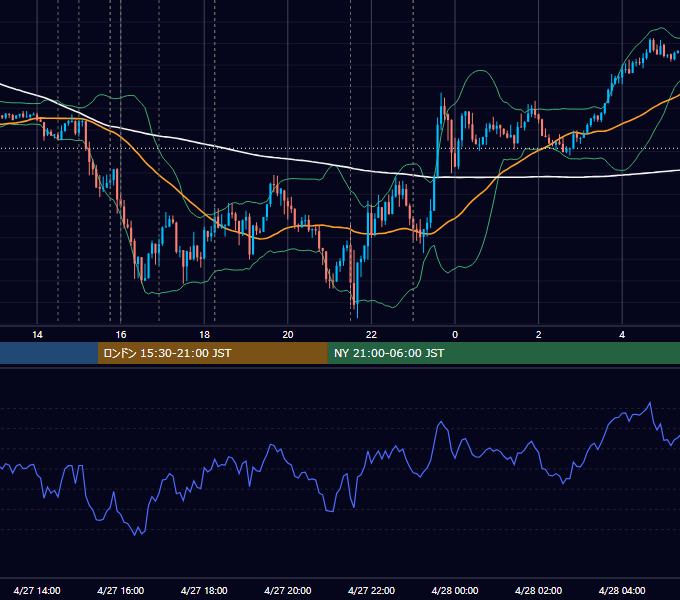Viewport: 680px width, 600px height.
Task: Click the 4/28 02:00 date label
Action: (538, 590)
